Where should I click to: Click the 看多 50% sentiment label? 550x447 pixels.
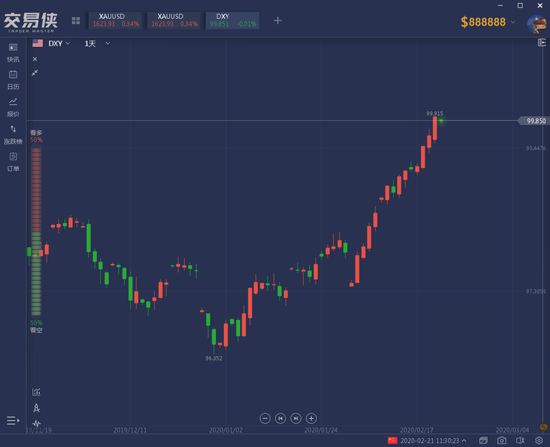click(x=36, y=136)
